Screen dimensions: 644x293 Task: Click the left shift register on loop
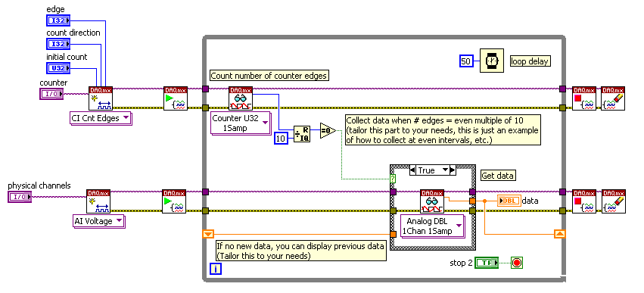[x=208, y=234]
